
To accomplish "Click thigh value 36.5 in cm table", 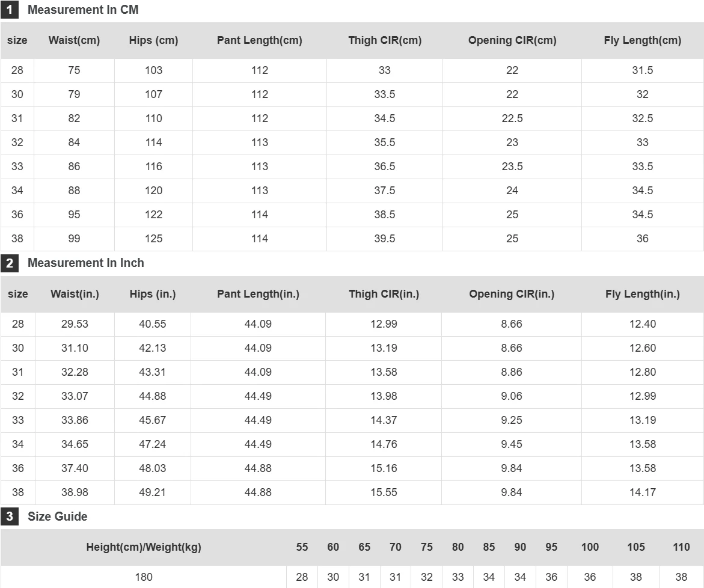I will click(x=385, y=167).
